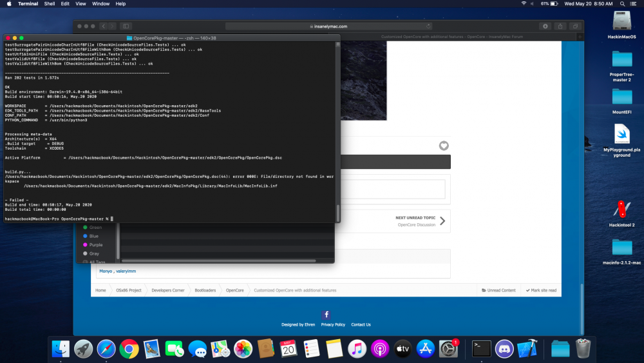Click the heart reaction icon on post
Image resolution: width=644 pixels, height=363 pixels.
coord(444,146)
